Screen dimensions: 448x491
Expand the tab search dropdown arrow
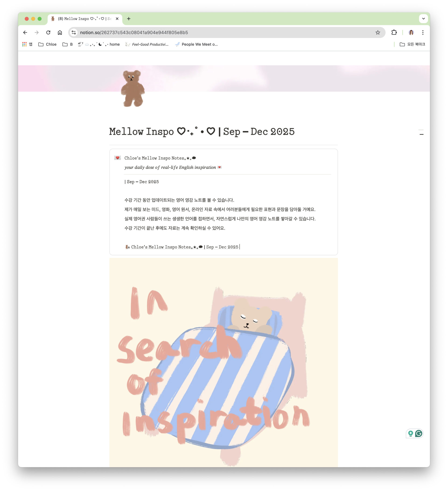pyautogui.click(x=423, y=18)
